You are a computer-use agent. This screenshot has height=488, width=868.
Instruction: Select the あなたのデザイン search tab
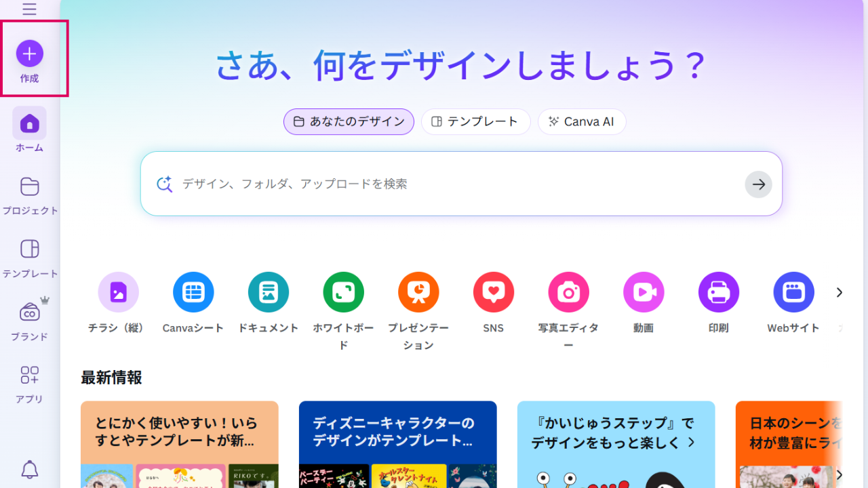click(x=349, y=122)
